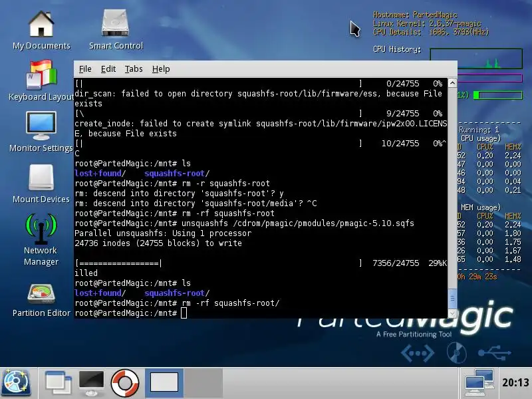Click the terminal scrollbar thumb
Screen dimensions: 532x399
pyautogui.click(x=452, y=299)
